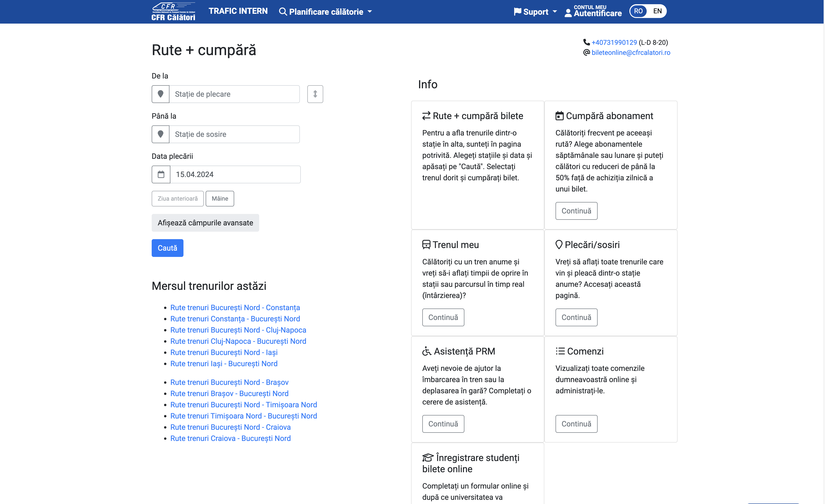
Task: Open Rute trenuri București Nord - Craiova
Action: tap(230, 427)
